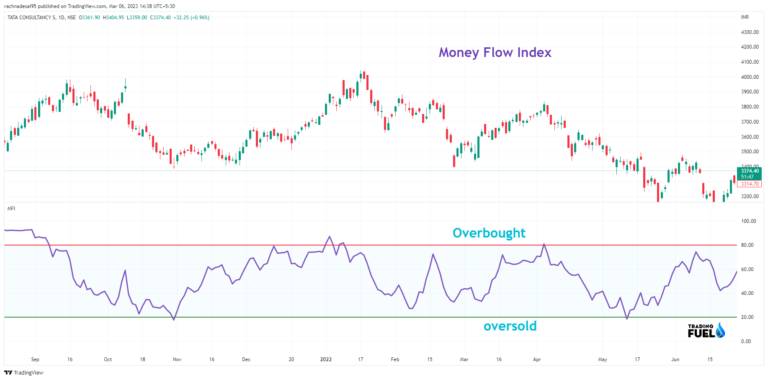Click the Sep date label
This screenshot has width=768, height=380.
tap(35, 359)
